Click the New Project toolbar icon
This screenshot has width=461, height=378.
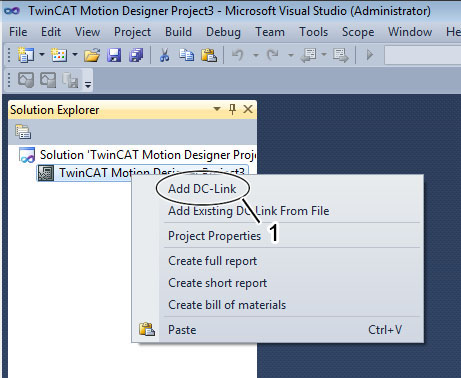click(26, 55)
